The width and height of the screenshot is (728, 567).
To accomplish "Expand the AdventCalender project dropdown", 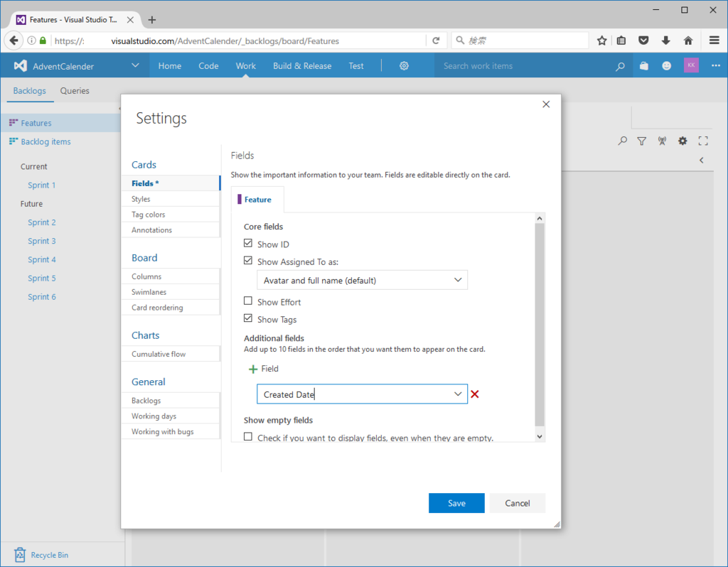I will [x=135, y=65].
